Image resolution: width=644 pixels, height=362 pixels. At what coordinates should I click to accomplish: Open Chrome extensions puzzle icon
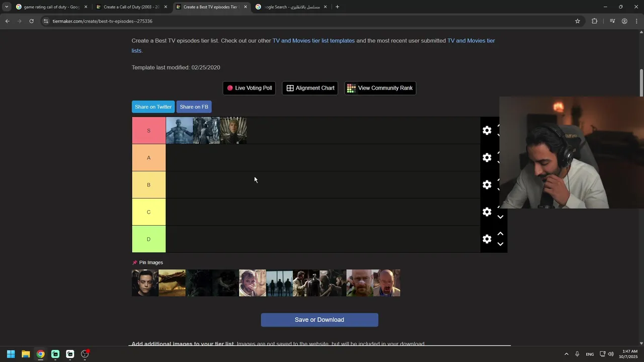coord(595,21)
